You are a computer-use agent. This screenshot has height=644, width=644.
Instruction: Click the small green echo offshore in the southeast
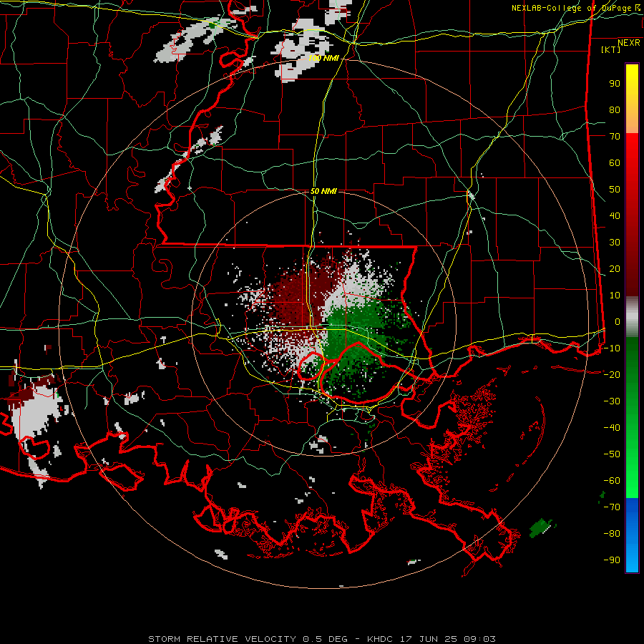click(542, 527)
